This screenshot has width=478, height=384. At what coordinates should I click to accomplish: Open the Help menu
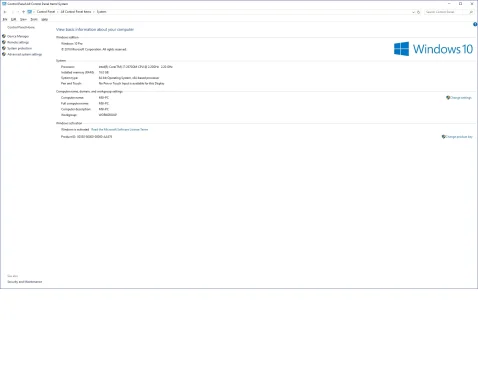44,19
